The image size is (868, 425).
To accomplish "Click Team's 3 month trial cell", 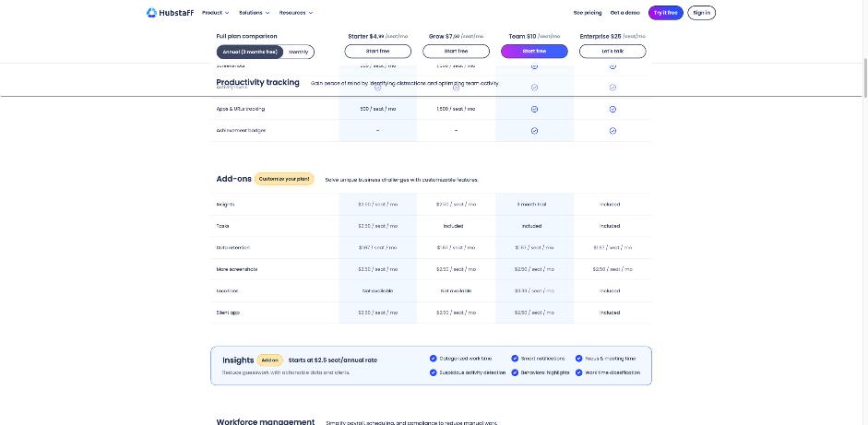I will point(531,204).
